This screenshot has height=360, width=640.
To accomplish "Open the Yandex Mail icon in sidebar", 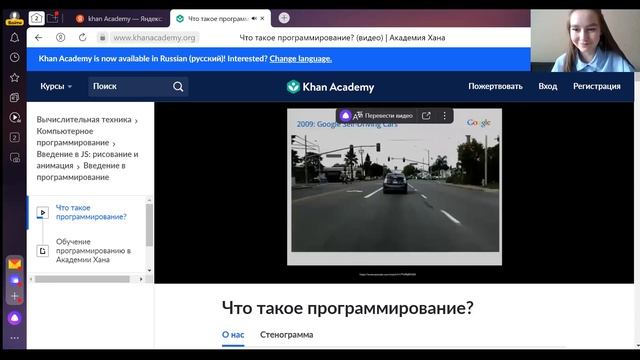I will [x=15, y=264].
